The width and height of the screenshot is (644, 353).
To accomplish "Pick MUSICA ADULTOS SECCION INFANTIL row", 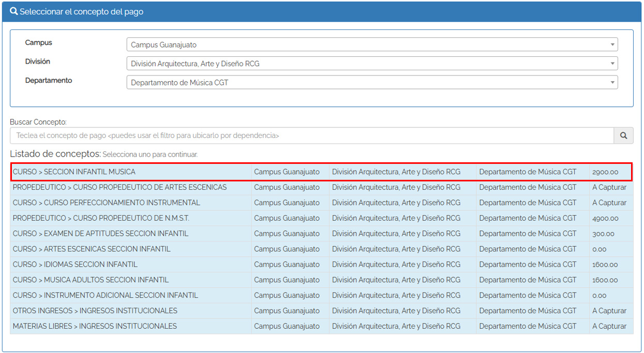I will [91, 280].
